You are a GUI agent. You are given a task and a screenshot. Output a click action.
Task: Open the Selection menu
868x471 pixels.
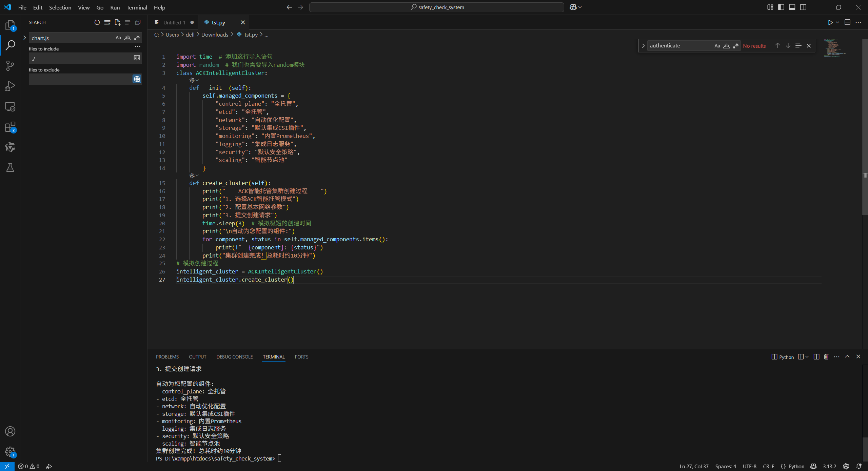tap(60, 7)
